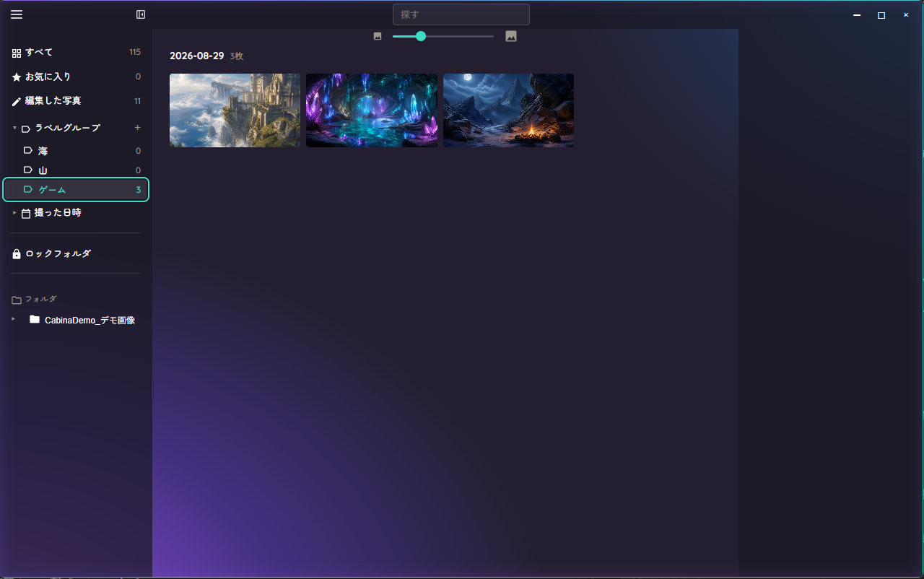Select すべて in the sidebar

(x=76, y=53)
